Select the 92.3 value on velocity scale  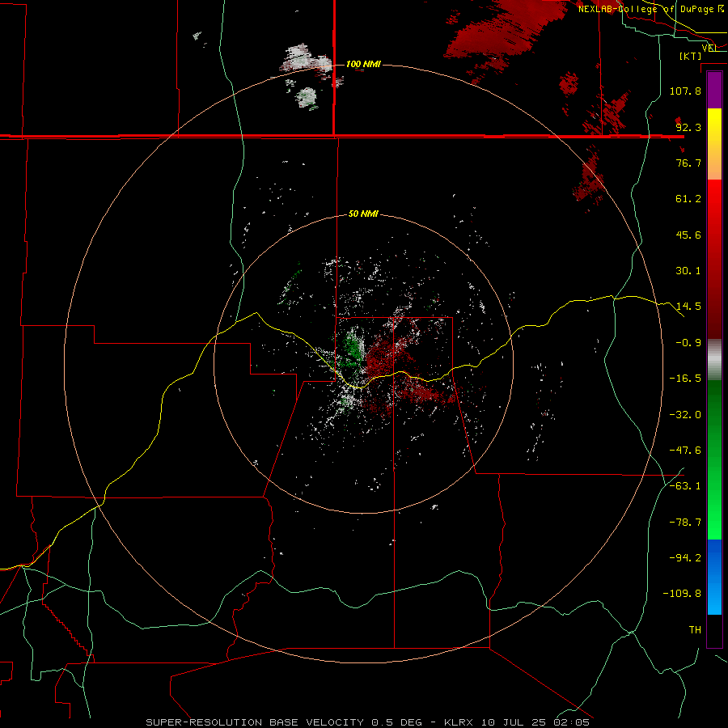point(688,127)
